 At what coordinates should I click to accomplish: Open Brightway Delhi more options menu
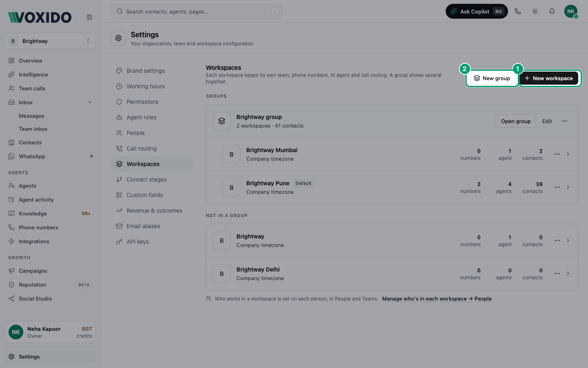click(x=557, y=274)
